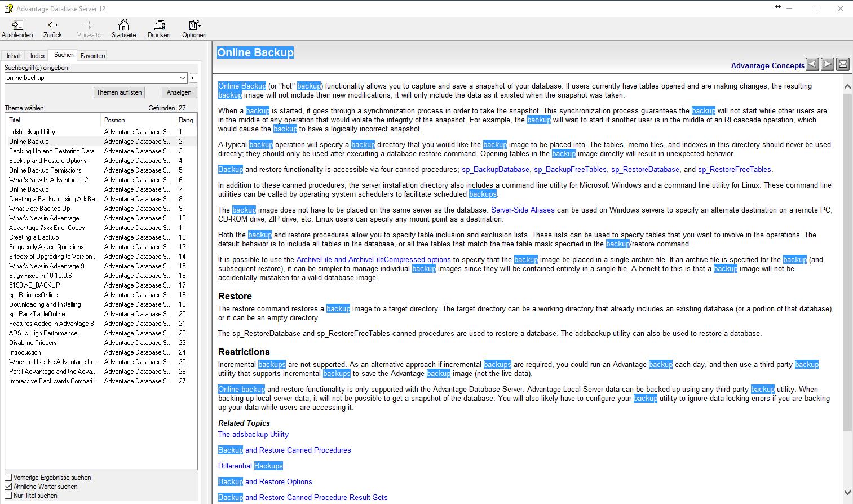Select Disabling Triggers result
The width and height of the screenshot is (853, 504).
click(101, 343)
